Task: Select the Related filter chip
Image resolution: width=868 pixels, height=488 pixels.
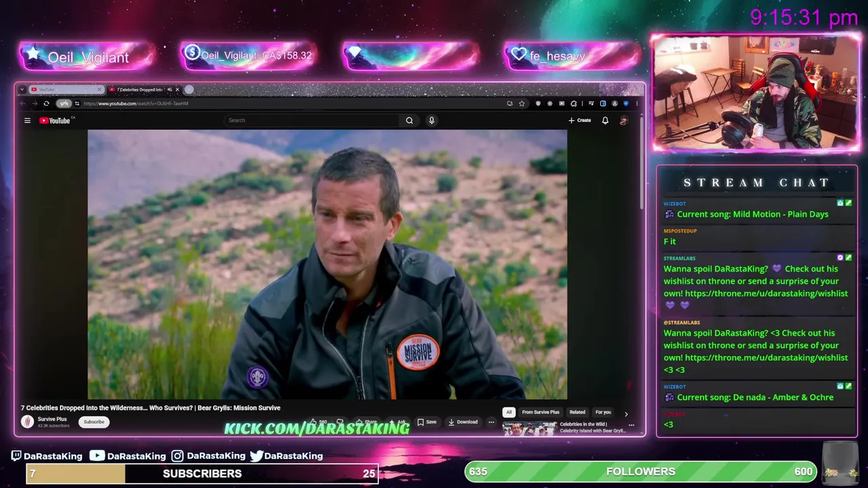Action: [x=577, y=412]
